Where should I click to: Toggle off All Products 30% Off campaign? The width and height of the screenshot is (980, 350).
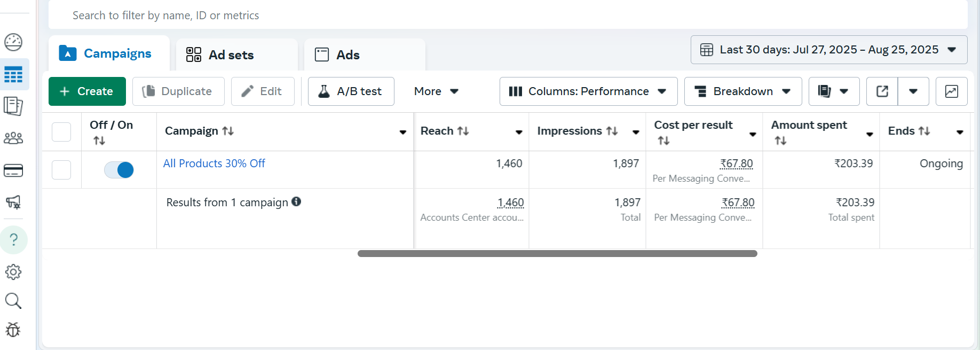(119, 170)
